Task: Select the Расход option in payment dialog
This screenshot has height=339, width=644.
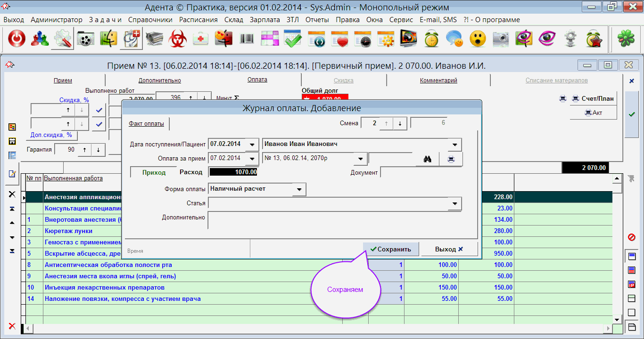Action: 191,172
